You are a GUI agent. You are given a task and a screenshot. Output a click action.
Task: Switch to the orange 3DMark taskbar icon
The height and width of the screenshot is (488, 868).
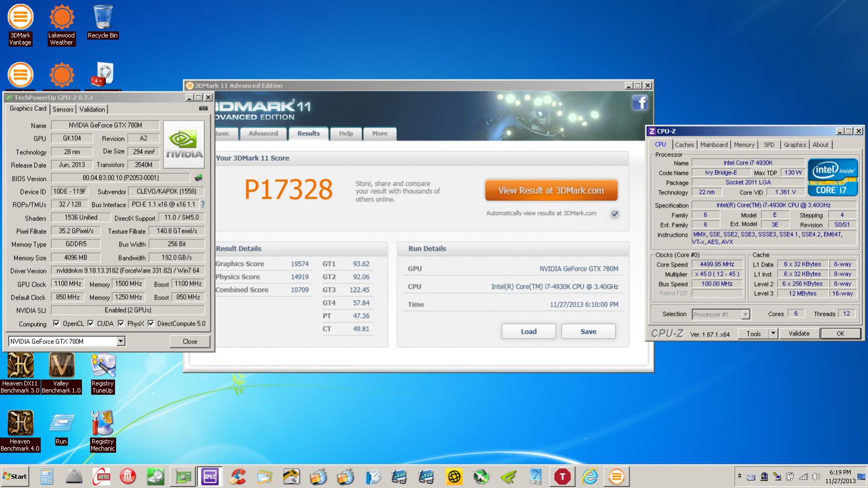[617, 477]
